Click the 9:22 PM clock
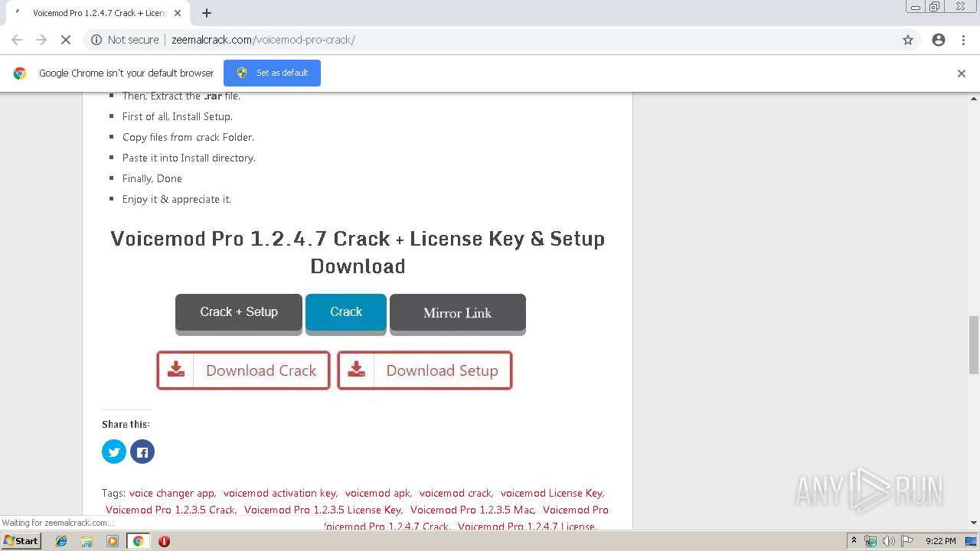 [940, 541]
